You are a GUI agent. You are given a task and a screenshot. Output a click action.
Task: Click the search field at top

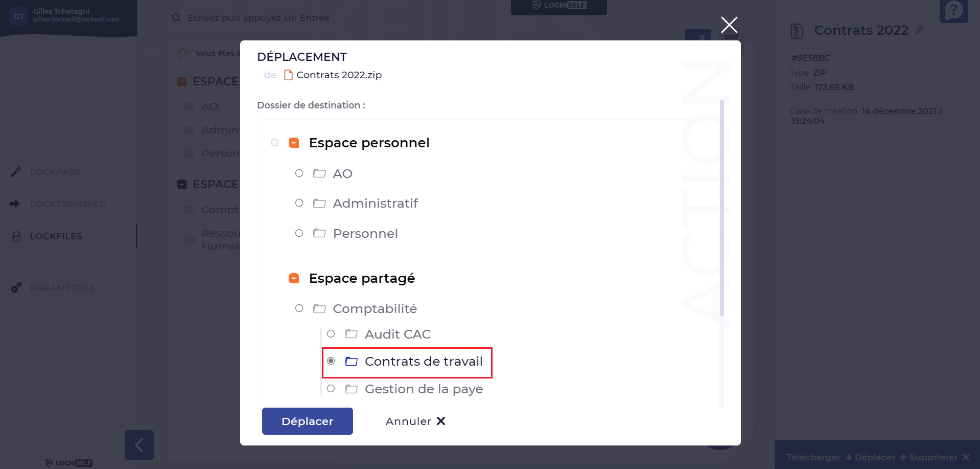258,18
